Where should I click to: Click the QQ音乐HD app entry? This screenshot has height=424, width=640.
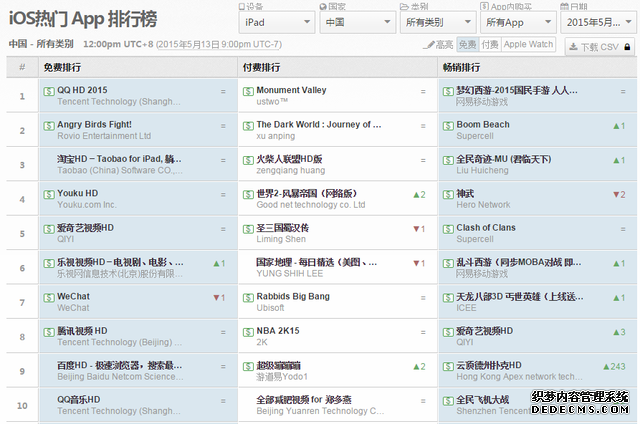pos(79,400)
